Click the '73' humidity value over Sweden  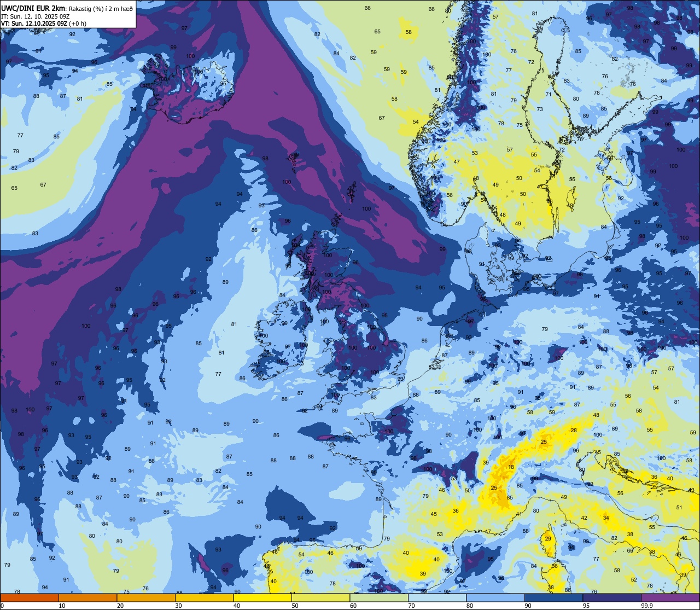coord(540,109)
